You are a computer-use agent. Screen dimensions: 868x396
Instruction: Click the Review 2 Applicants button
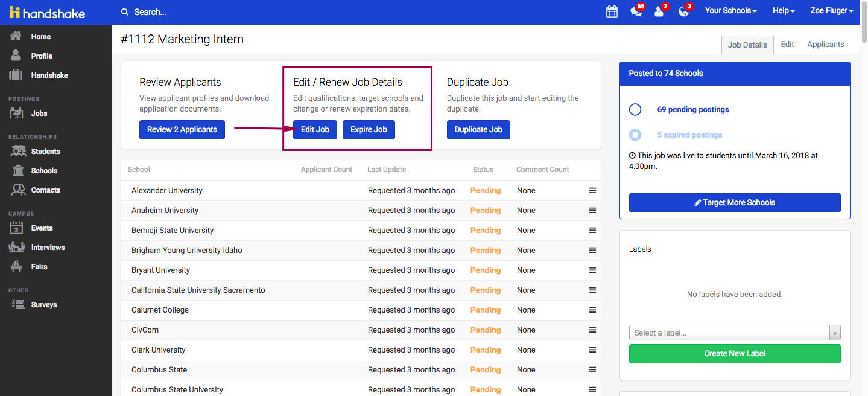[182, 129]
